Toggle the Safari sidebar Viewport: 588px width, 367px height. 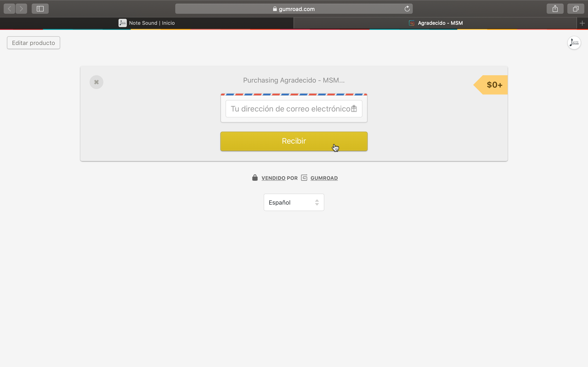40,9
